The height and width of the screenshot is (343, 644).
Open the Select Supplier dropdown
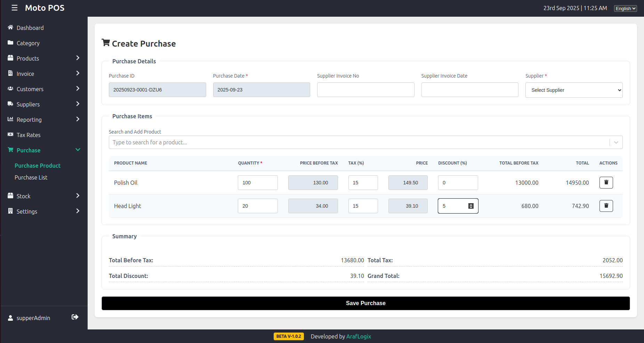pyautogui.click(x=573, y=90)
